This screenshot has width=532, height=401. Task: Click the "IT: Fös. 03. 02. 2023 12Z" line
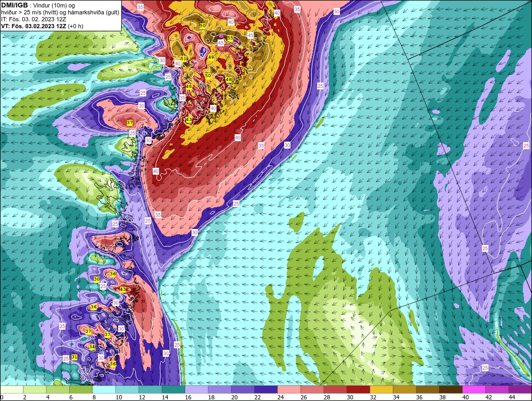34,19
